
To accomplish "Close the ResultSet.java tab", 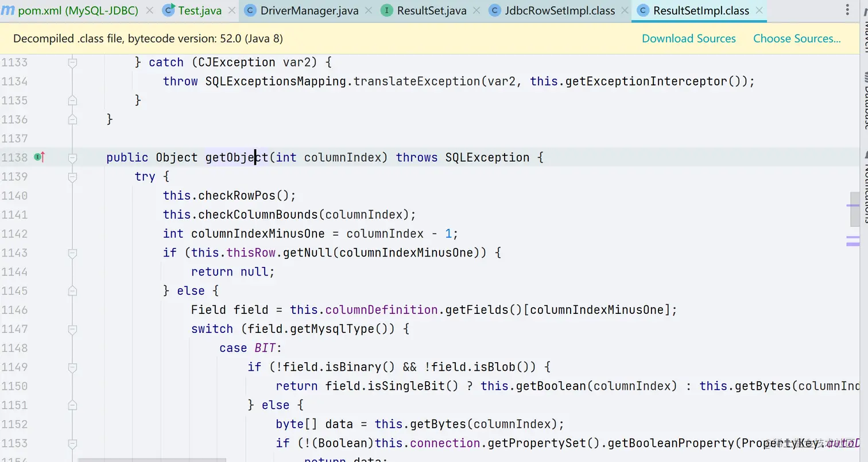I will [x=477, y=10].
